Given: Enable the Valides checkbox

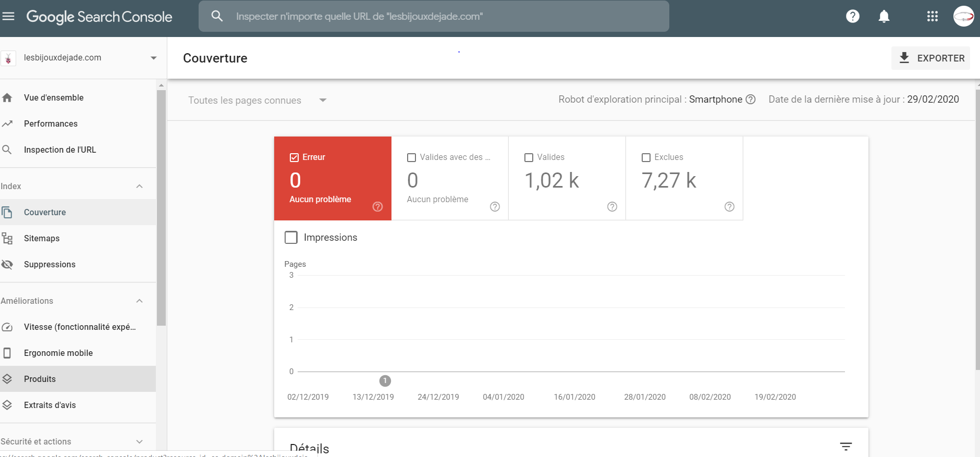Looking at the screenshot, I should (529, 157).
